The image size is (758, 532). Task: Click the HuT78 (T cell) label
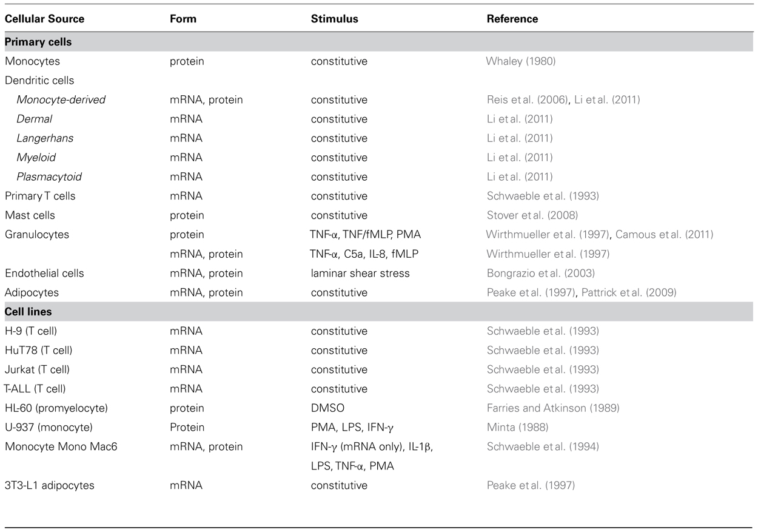[x=38, y=351]
